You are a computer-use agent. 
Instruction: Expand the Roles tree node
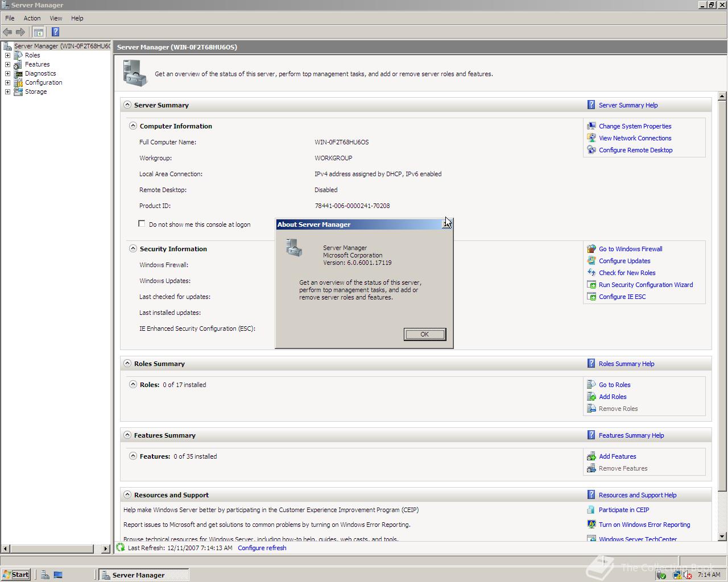click(7, 55)
